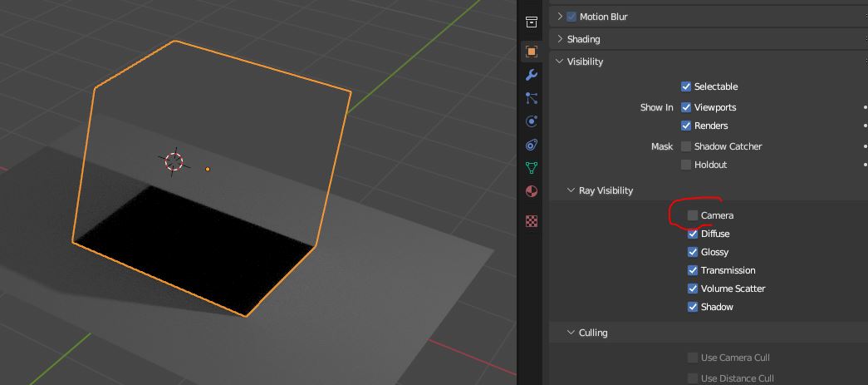This screenshot has height=385, width=868.
Task: Turn off Glossy ray visibility
Action: pos(693,252)
